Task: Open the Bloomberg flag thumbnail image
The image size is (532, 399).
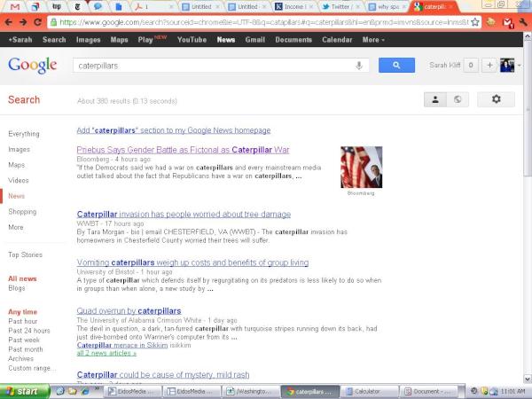Action: point(362,167)
